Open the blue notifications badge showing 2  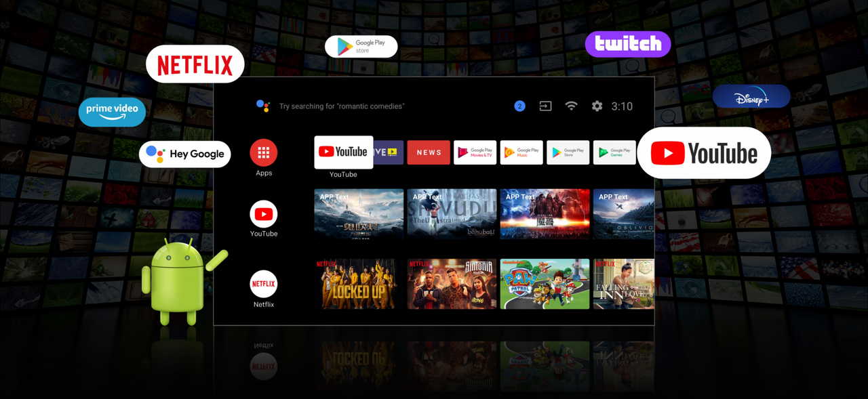coord(519,106)
